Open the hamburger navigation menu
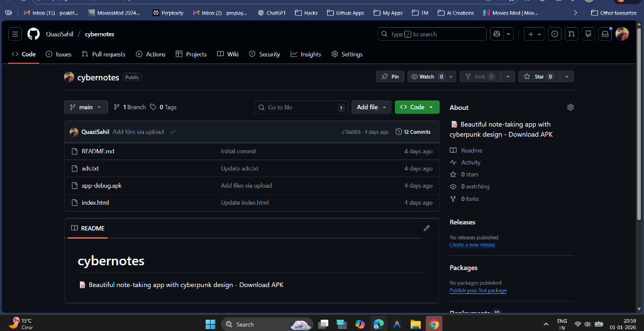This screenshot has height=331, width=644. [x=16, y=34]
